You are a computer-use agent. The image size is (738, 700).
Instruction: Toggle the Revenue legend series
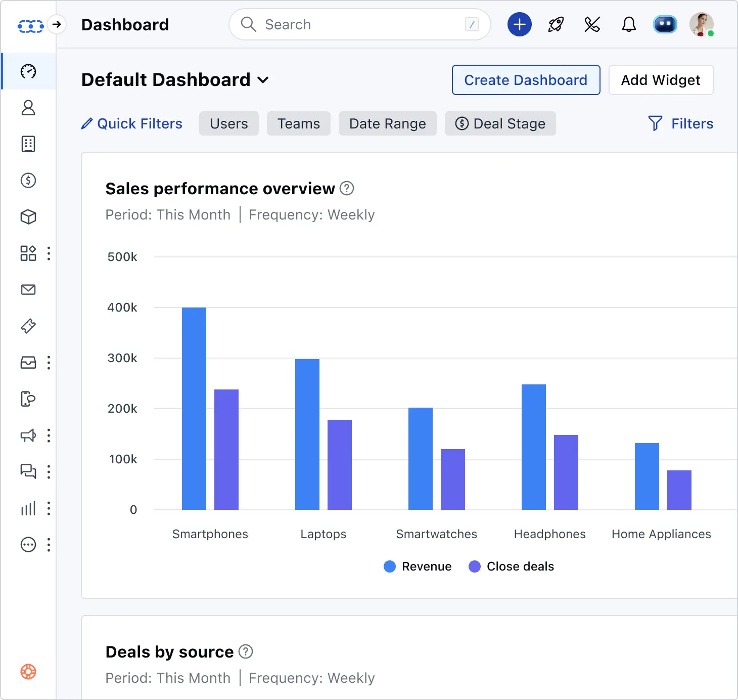coord(418,566)
